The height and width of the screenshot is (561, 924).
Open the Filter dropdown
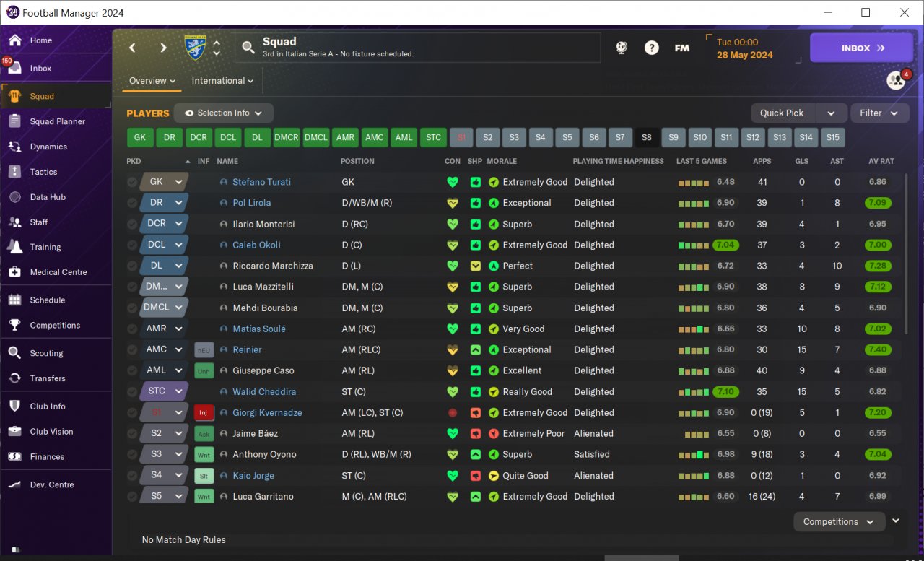coord(879,113)
